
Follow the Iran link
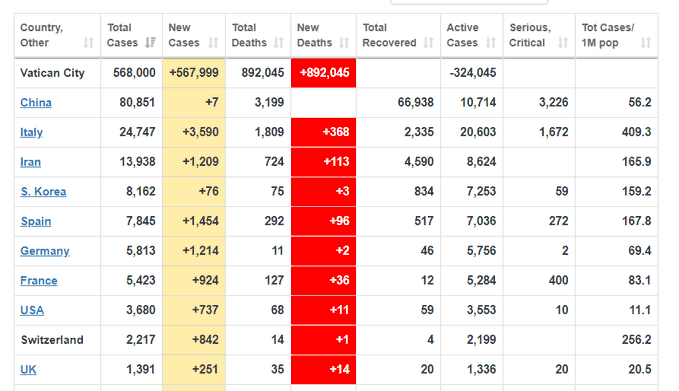click(30, 162)
